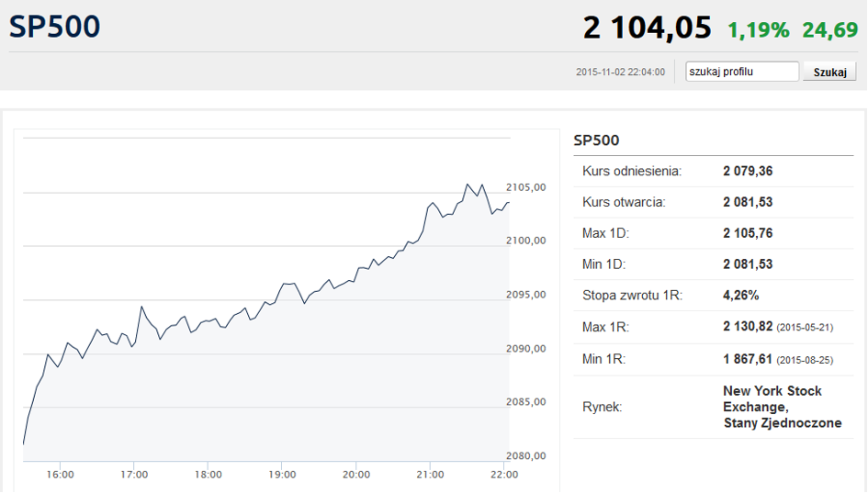868x493 pixels.
Task: Click the 2105,00 price level label
Action: 526,187
